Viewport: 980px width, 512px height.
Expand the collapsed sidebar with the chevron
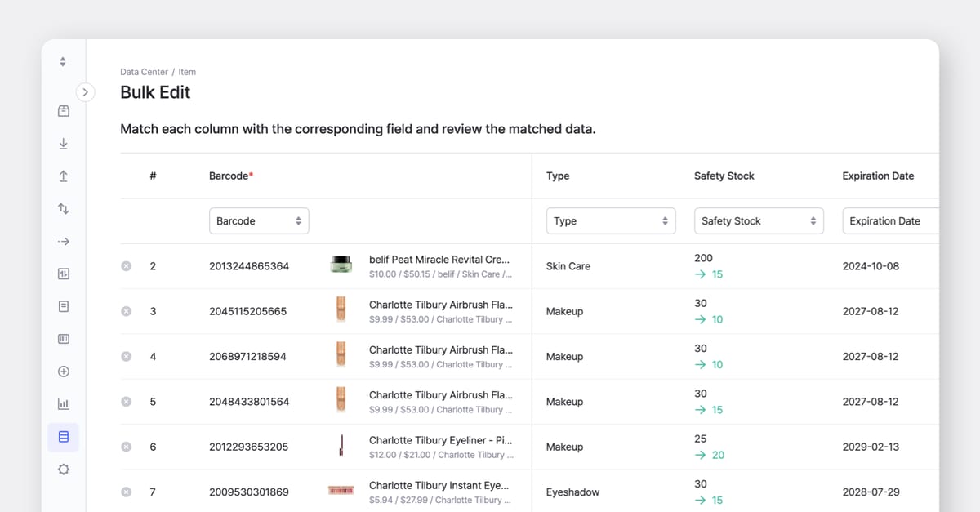85,92
